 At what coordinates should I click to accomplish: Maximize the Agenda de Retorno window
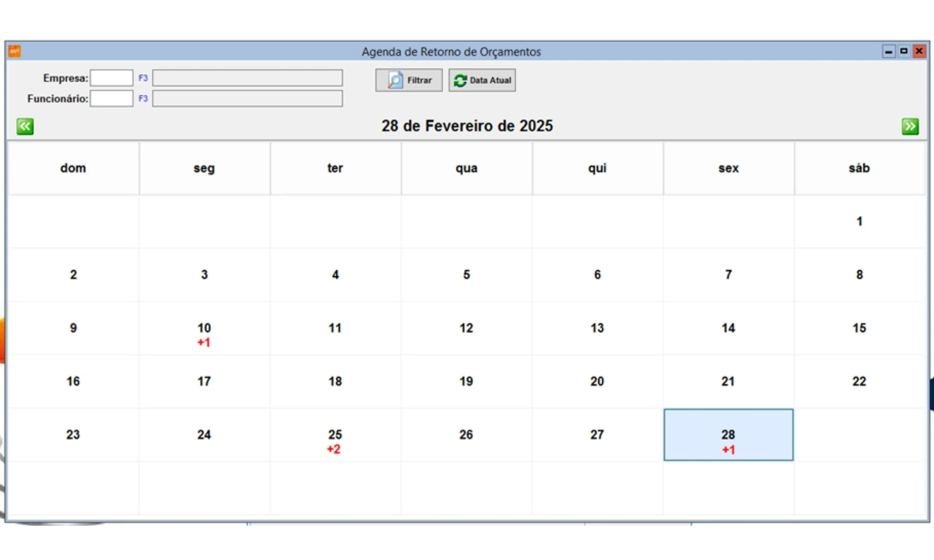coord(904,51)
